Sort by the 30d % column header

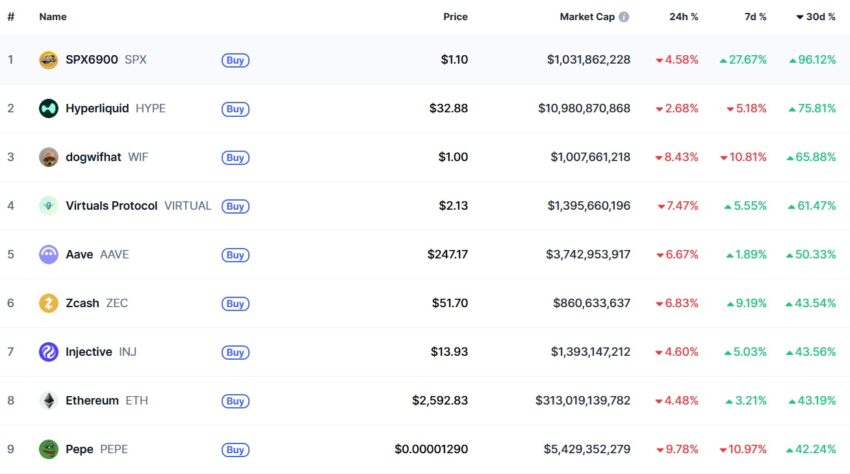(x=816, y=17)
